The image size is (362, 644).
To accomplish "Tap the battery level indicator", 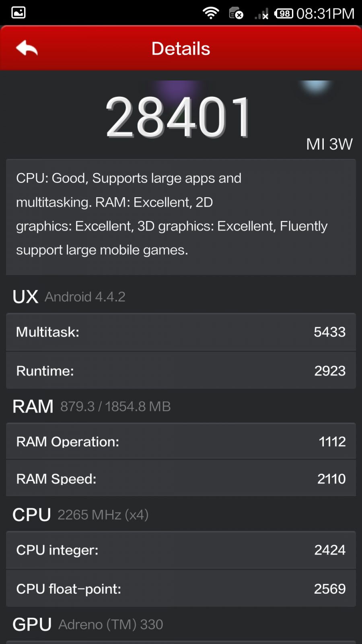I will coord(284,14).
